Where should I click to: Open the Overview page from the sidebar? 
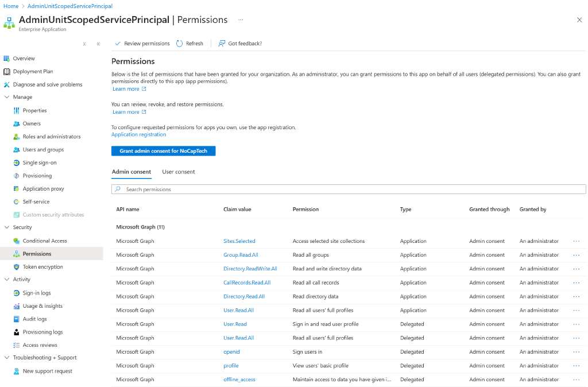pyautogui.click(x=27, y=58)
